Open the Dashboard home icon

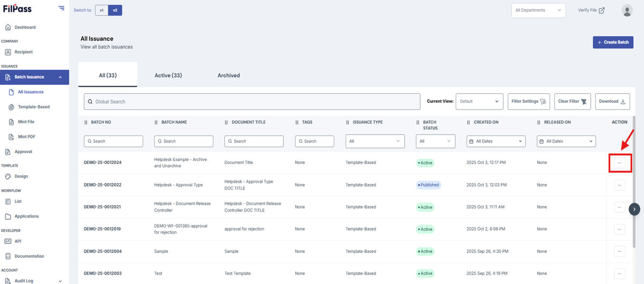pos(8,27)
